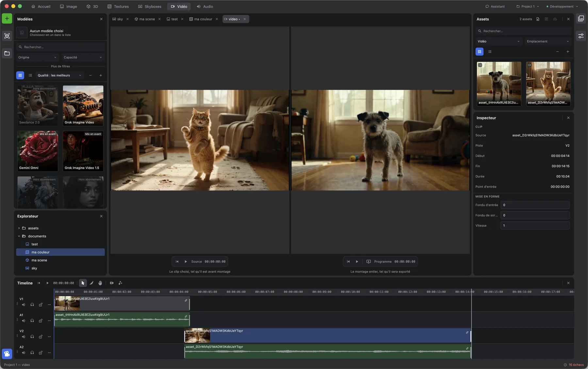Click Plus de filtres link
Viewport: 588px width, 369px height.
click(60, 66)
